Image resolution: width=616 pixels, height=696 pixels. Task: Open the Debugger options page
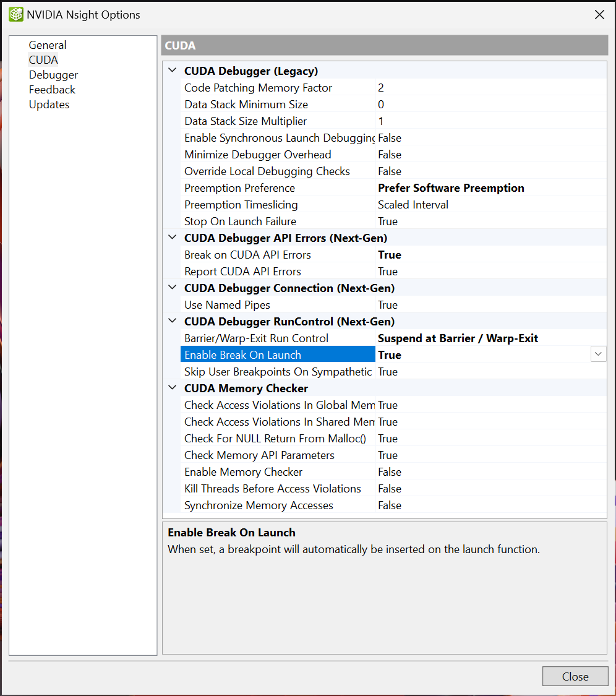(x=53, y=75)
